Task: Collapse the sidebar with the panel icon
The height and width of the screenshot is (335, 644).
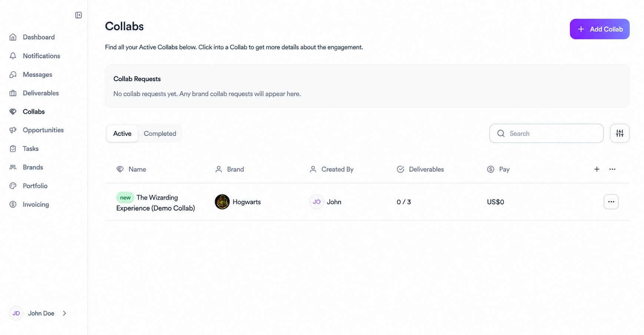Action: [x=78, y=15]
